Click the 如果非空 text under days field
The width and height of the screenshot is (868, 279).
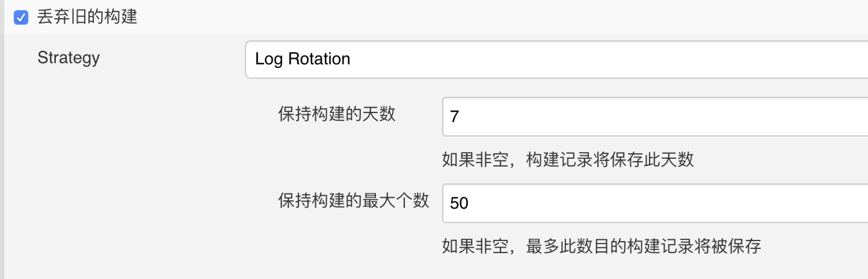pyautogui.click(x=475, y=160)
